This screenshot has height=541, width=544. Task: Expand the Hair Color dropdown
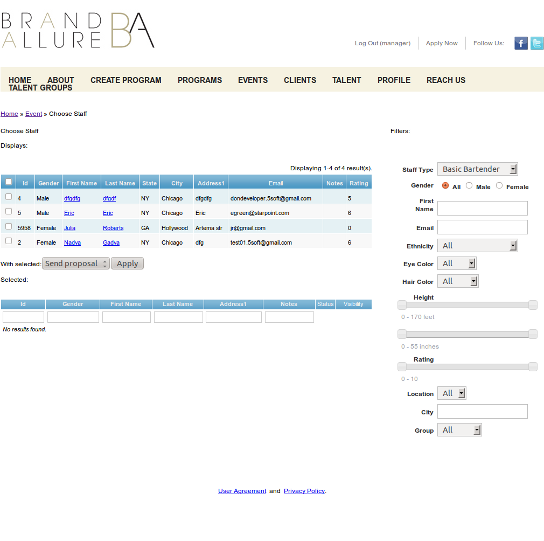(x=458, y=281)
